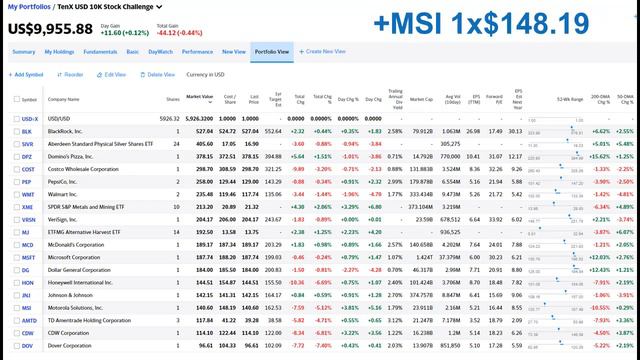Screen dimensions: 640x360
Task: Open the JNJ ticker link
Action: coord(26,295)
